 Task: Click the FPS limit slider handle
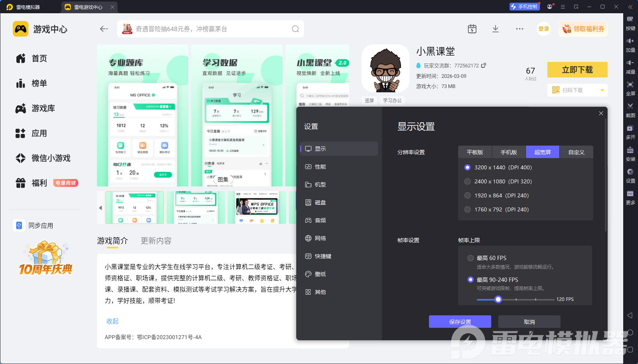coord(498,299)
